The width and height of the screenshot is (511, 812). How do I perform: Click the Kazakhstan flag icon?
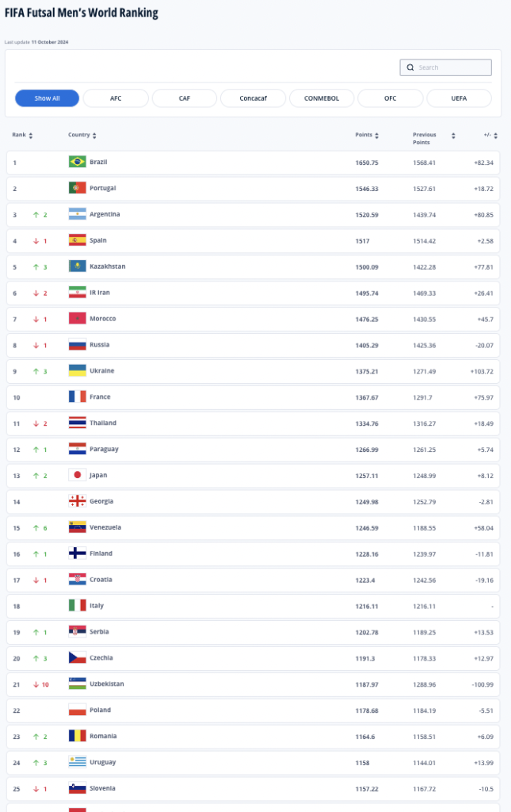(x=77, y=266)
